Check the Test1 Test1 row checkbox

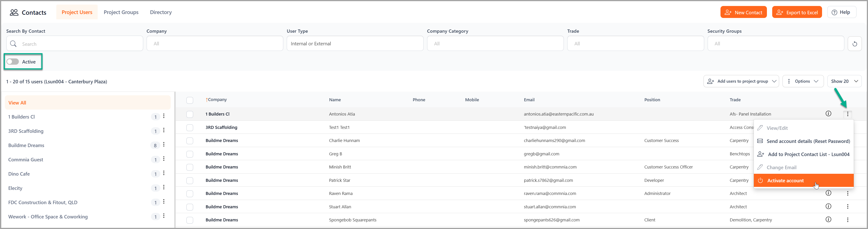190,128
